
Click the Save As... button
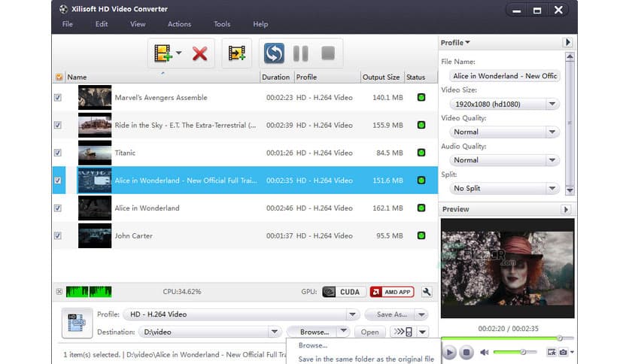point(391,314)
